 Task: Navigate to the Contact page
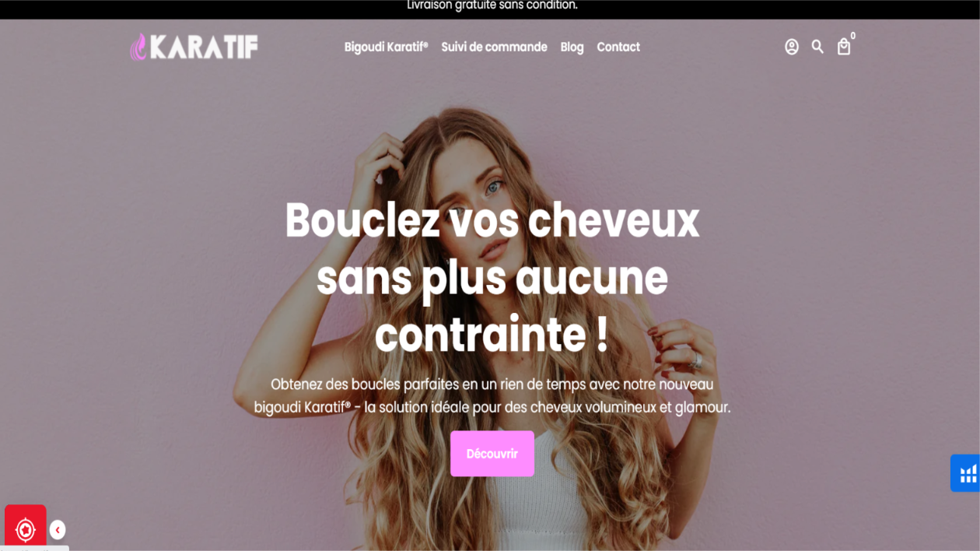coord(618,47)
